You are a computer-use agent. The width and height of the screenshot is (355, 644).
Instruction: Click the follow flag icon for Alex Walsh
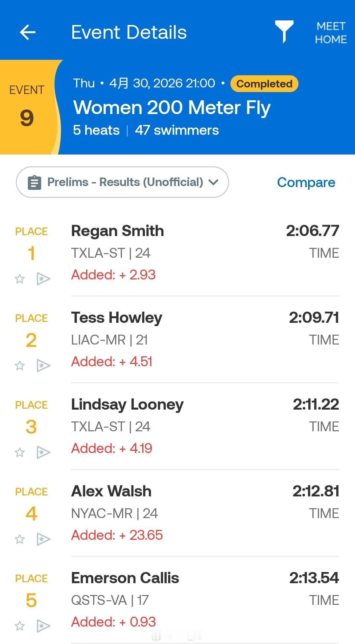pyautogui.click(x=44, y=539)
